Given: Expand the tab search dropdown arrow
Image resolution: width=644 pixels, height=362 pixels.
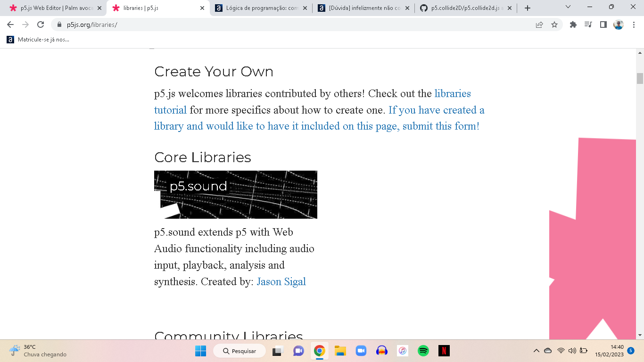Looking at the screenshot, I should (x=568, y=7).
